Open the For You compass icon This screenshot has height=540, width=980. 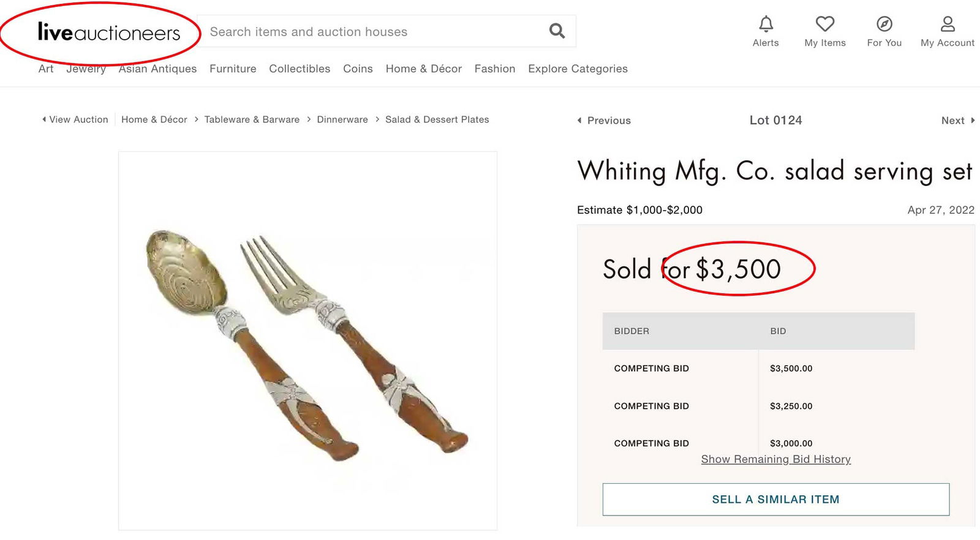pyautogui.click(x=884, y=24)
